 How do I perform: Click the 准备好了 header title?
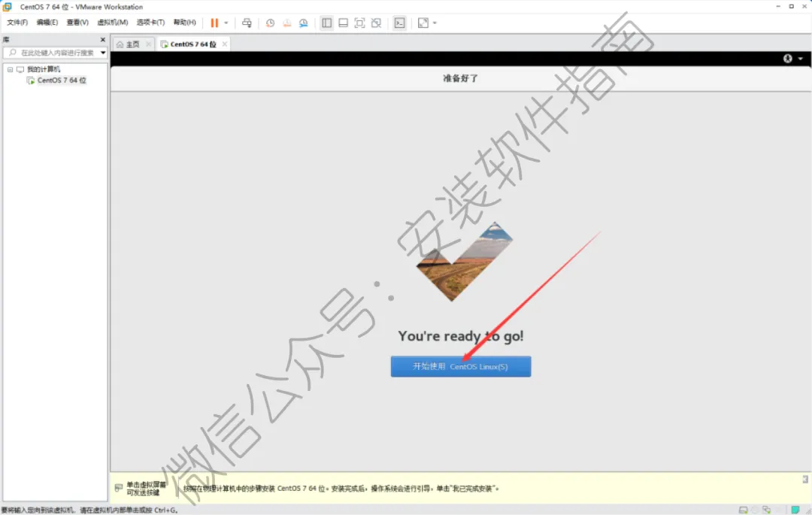click(460, 78)
